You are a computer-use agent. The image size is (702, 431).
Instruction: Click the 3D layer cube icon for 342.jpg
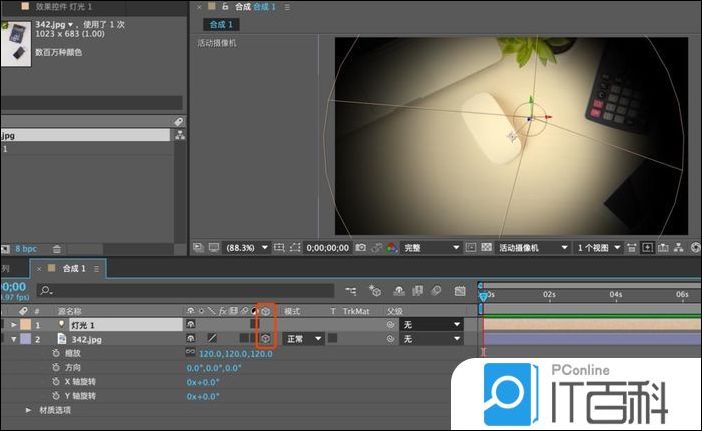tap(266, 339)
